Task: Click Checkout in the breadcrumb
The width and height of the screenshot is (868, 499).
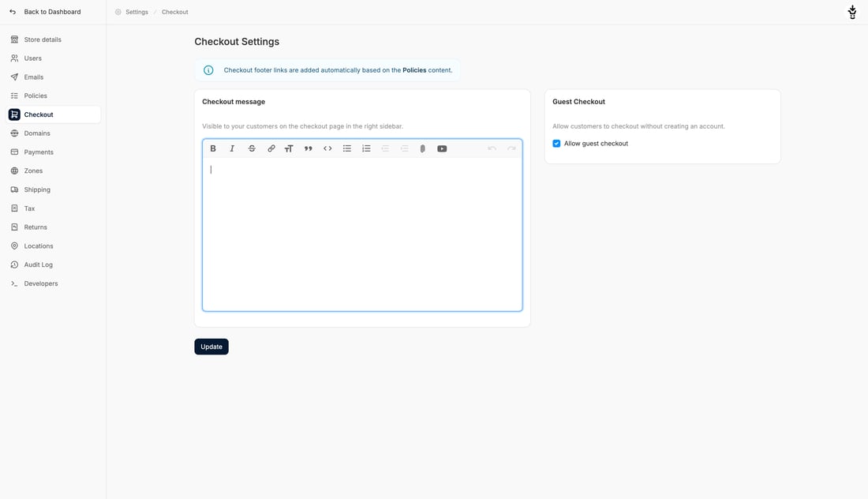Action: pos(175,12)
